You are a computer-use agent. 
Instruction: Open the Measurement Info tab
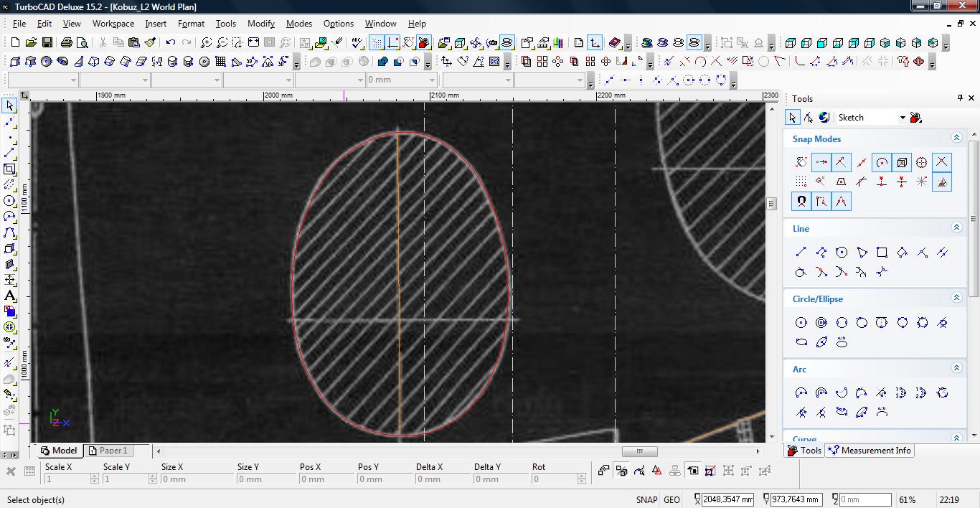coord(869,451)
